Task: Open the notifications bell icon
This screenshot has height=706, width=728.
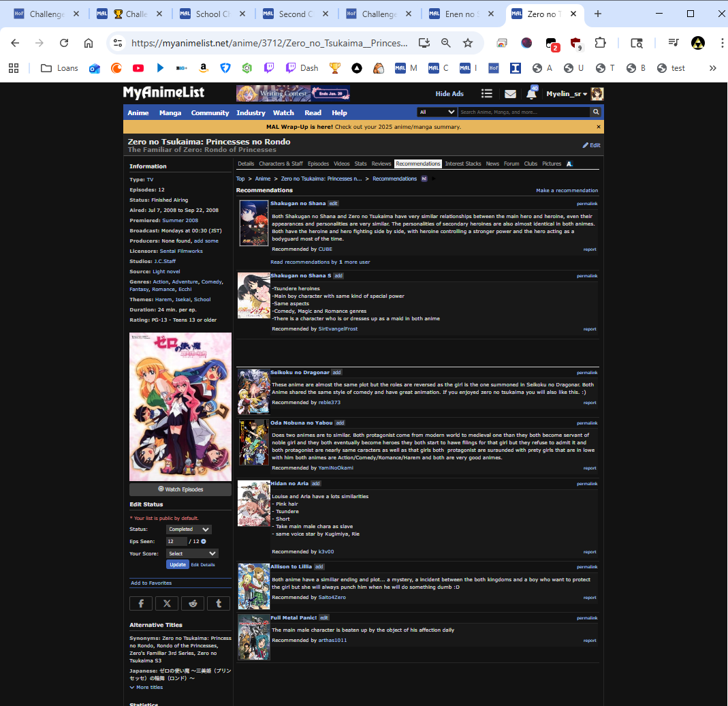Action: [532, 94]
